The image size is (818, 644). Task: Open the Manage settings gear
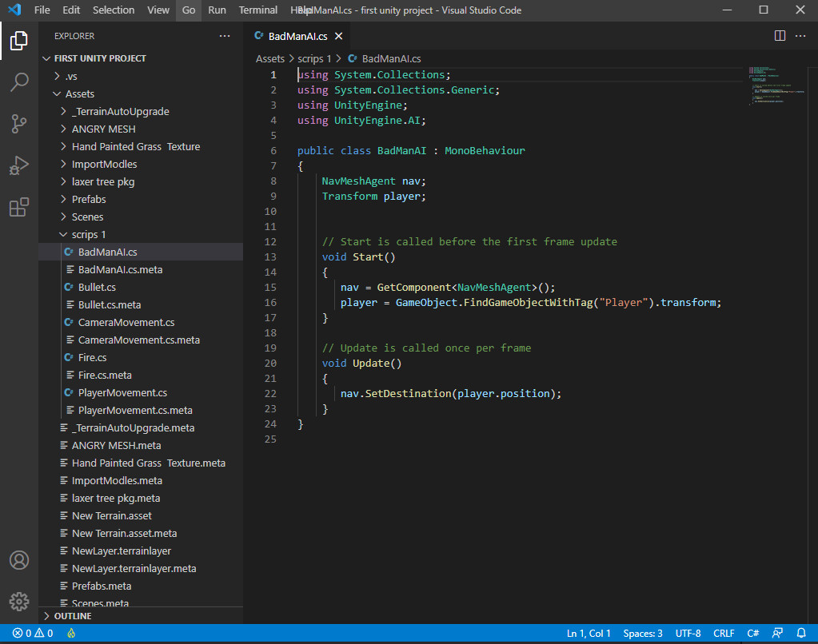[19, 601]
